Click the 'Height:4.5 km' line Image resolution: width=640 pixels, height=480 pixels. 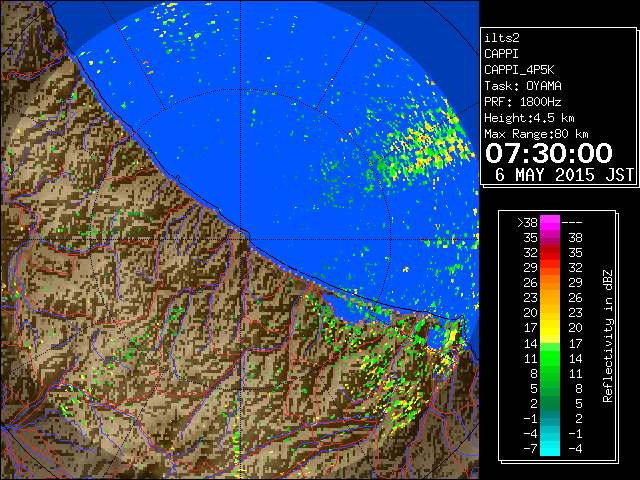point(529,118)
